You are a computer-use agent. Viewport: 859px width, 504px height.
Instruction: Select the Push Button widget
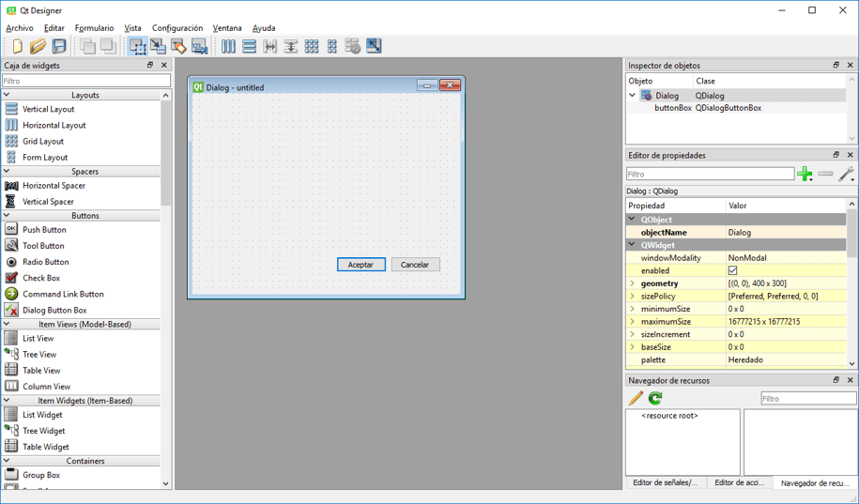44,230
